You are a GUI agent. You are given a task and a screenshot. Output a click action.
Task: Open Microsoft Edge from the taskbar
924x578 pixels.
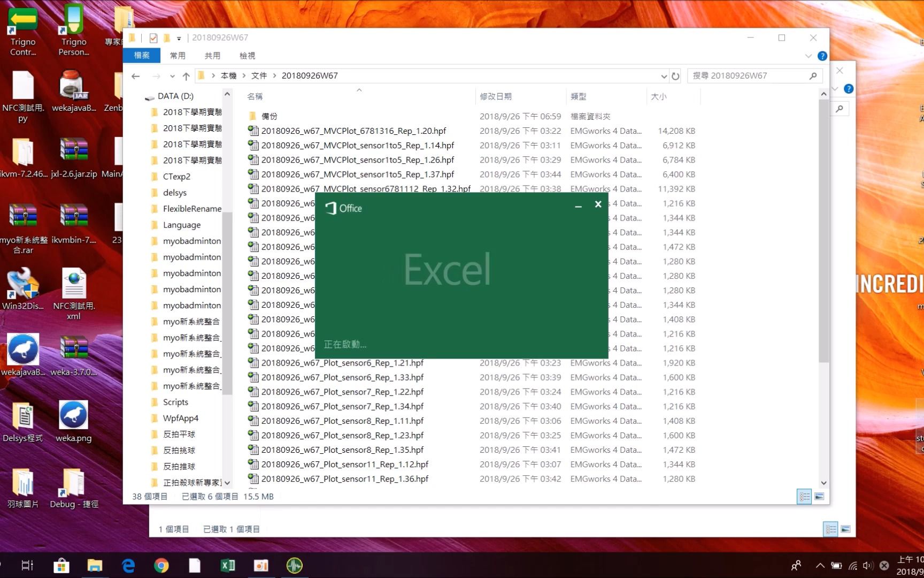pos(128,565)
